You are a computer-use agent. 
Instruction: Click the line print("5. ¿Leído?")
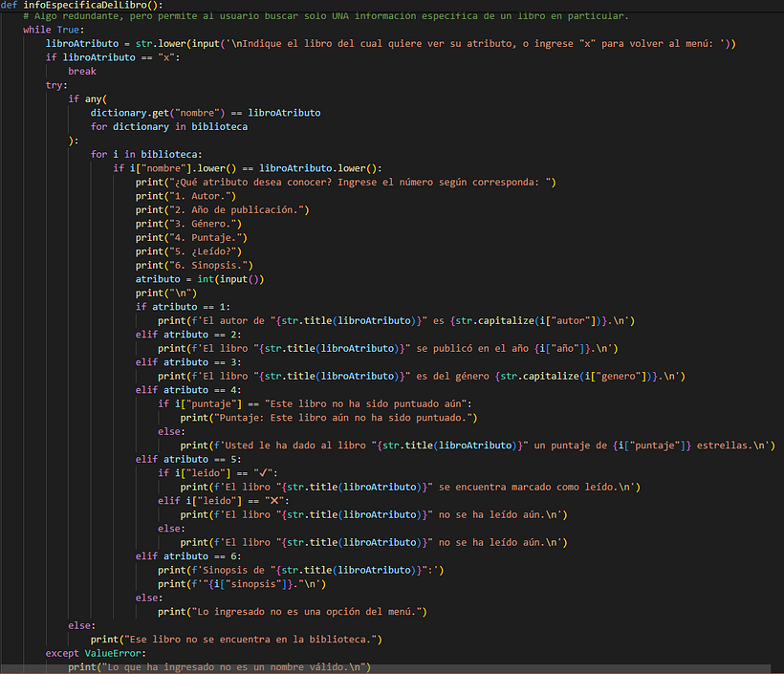click(188, 251)
